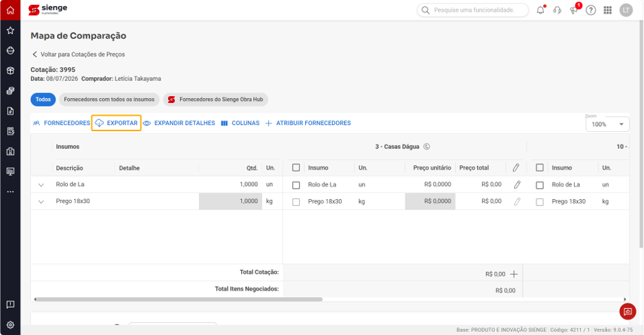Open the monitor chart sidebar icon
This screenshot has height=335, width=644.
click(x=10, y=172)
